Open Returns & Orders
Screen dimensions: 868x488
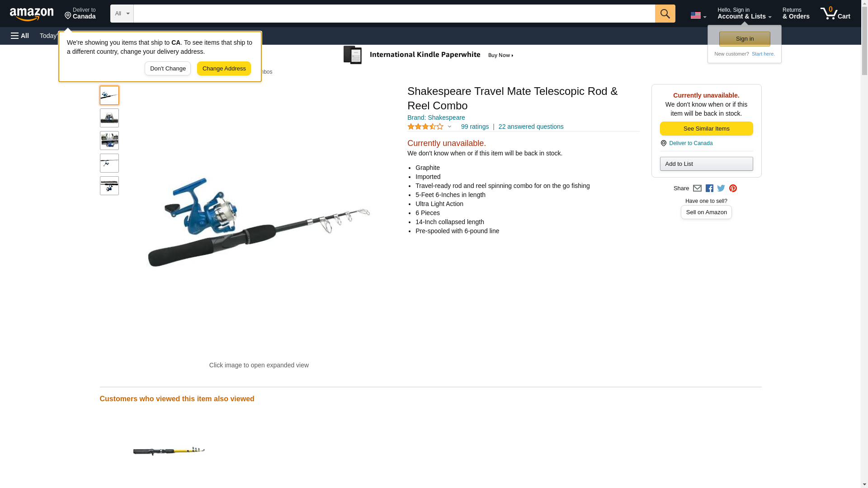coord(796,14)
